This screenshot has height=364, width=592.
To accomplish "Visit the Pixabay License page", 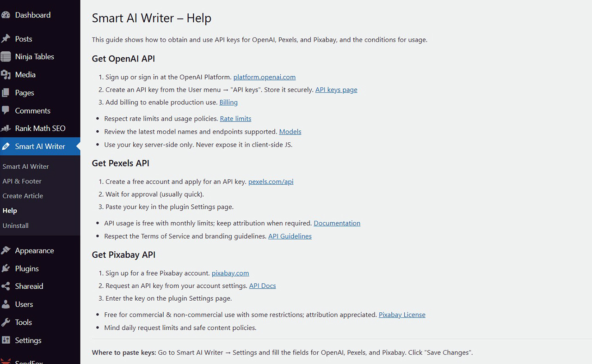I will (402, 314).
